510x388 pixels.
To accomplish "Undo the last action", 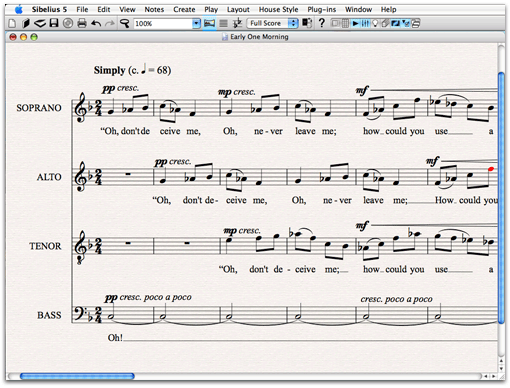I will [x=96, y=23].
